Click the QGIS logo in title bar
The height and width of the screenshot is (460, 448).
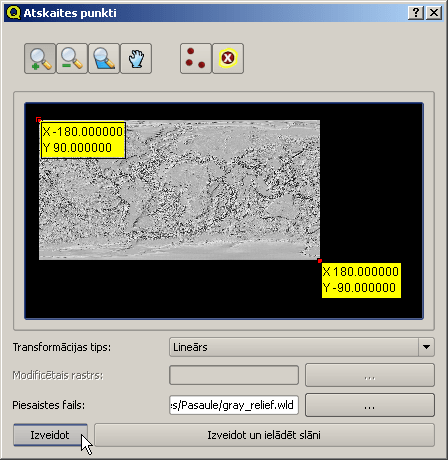pyautogui.click(x=14, y=13)
